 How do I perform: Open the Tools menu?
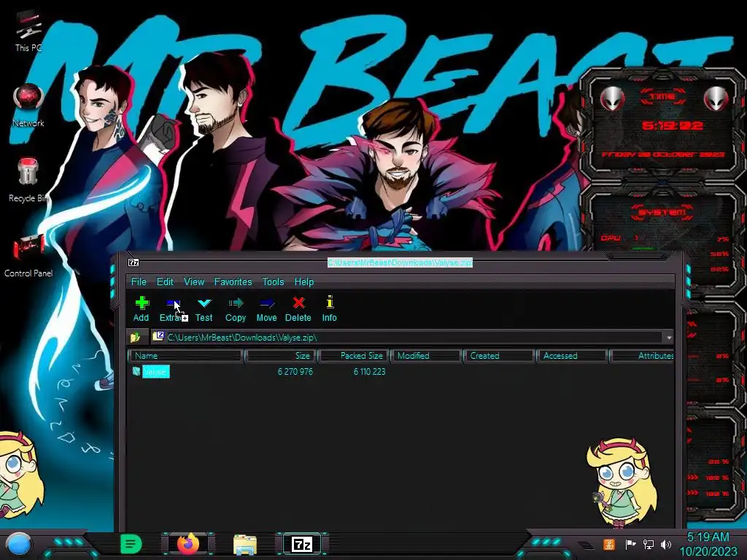click(x=273, y=281)
